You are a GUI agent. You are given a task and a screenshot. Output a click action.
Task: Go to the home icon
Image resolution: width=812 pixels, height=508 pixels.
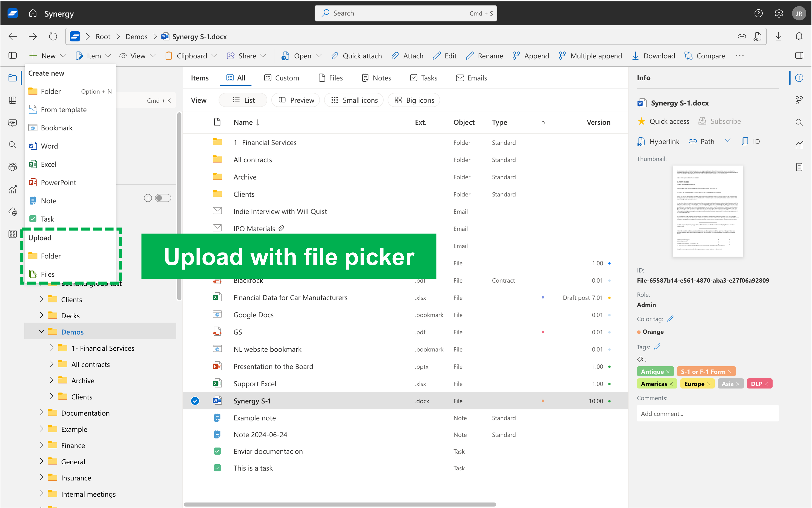(33, 13)
